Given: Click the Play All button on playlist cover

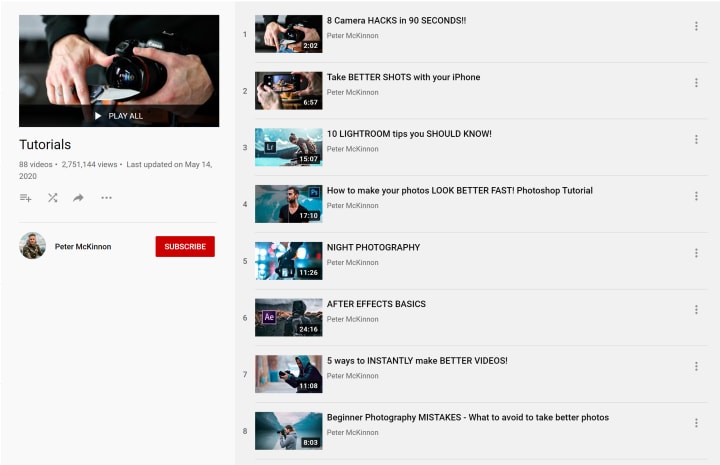Looking at the screenshot, I should 119,116.
